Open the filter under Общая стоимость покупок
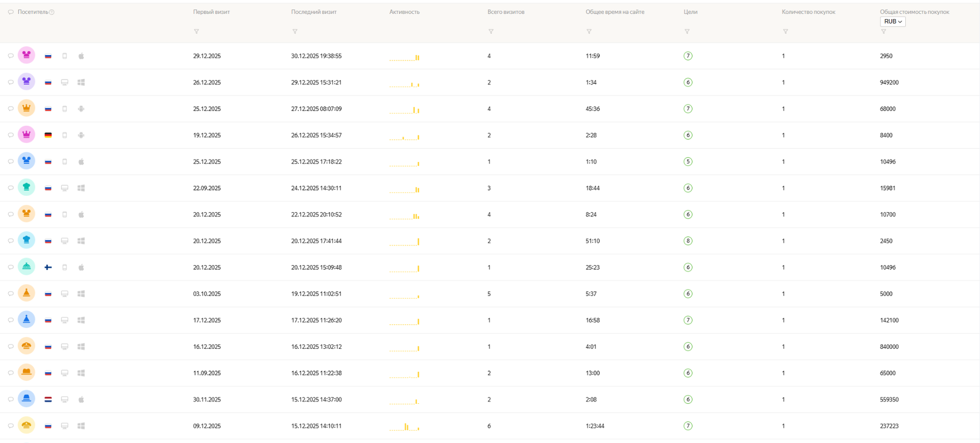980x443 pixels. point(883,32)
